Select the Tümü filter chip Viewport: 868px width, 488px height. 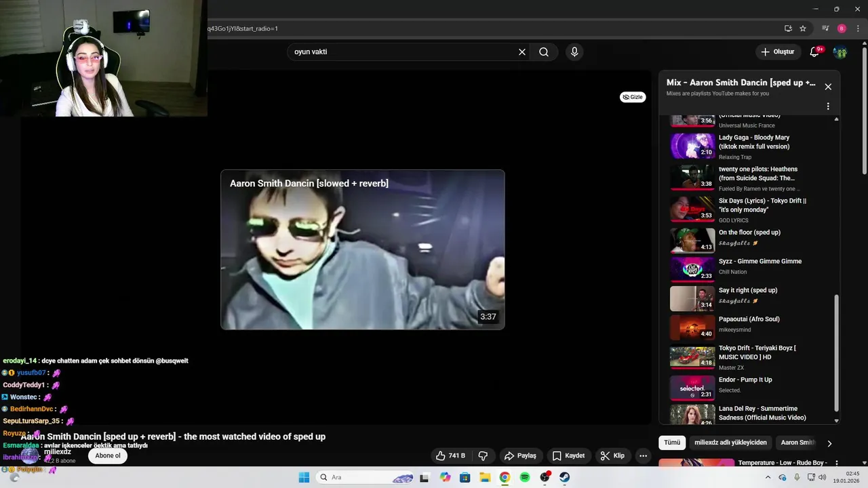click(672, 443)
